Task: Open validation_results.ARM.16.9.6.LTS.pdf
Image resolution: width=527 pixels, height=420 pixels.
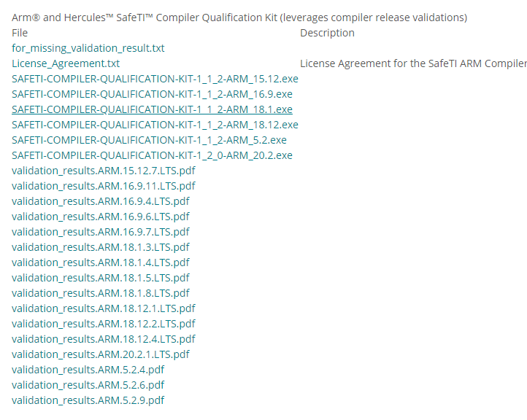Action: [x=101, y=217]
